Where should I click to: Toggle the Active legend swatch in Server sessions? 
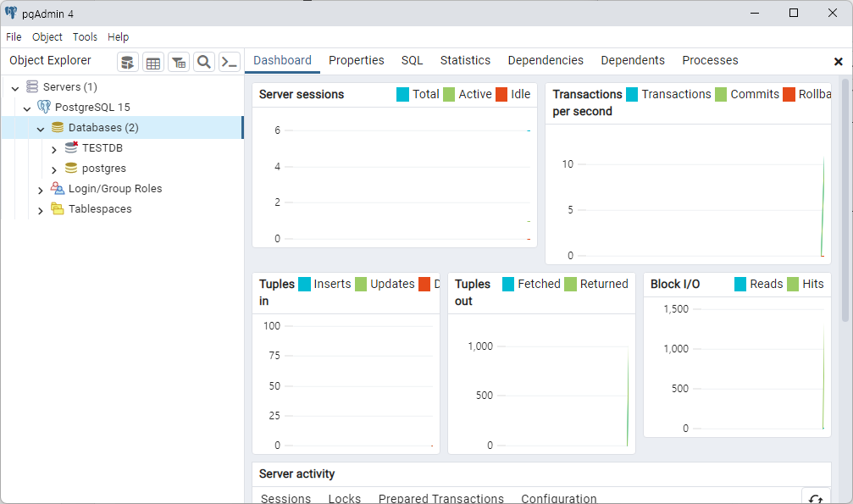449,94
